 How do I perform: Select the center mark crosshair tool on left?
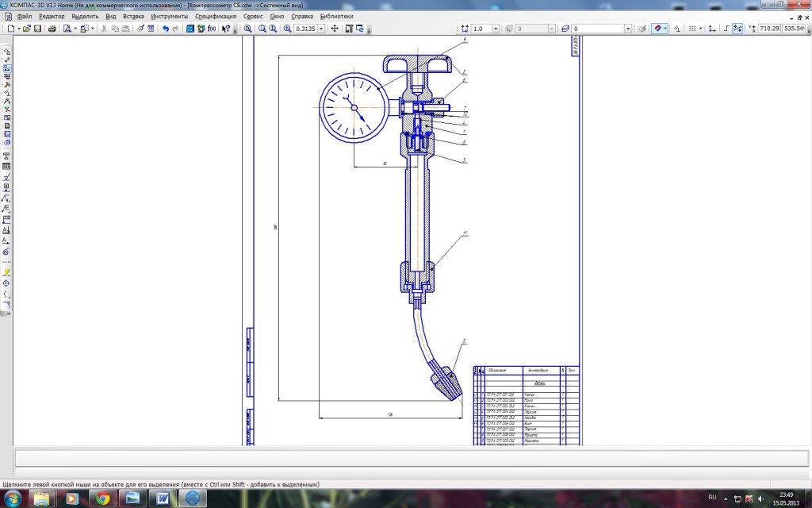(6, 283)
